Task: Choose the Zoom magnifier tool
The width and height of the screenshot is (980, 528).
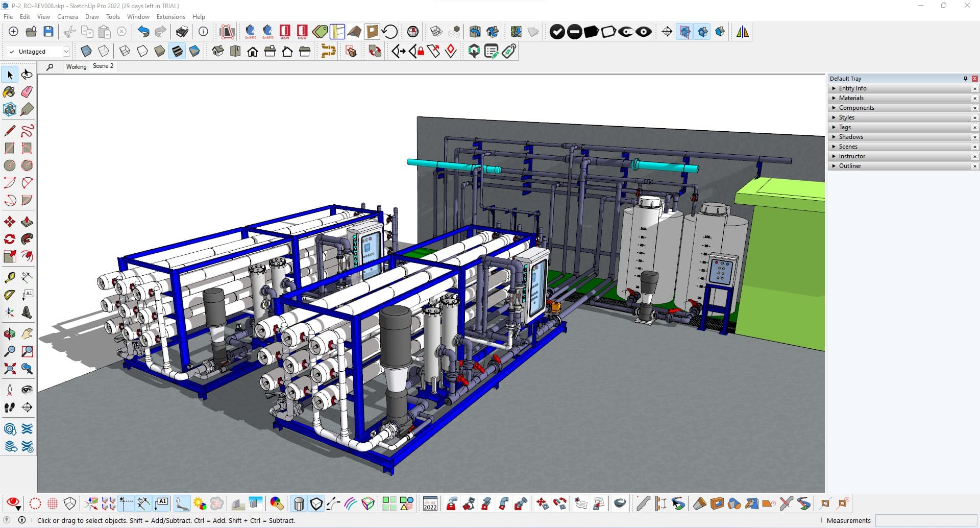Action: pos(10,351)
